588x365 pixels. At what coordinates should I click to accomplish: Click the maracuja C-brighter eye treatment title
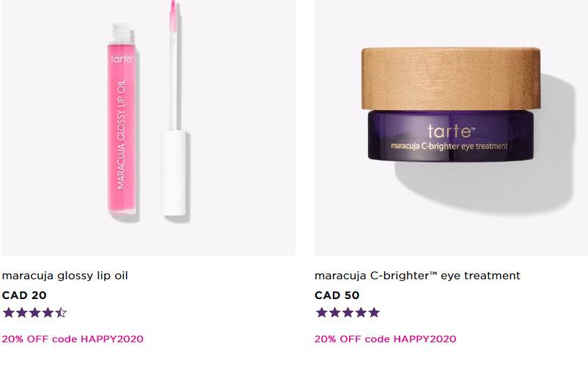pyautogui.click(x=417, y=276)
